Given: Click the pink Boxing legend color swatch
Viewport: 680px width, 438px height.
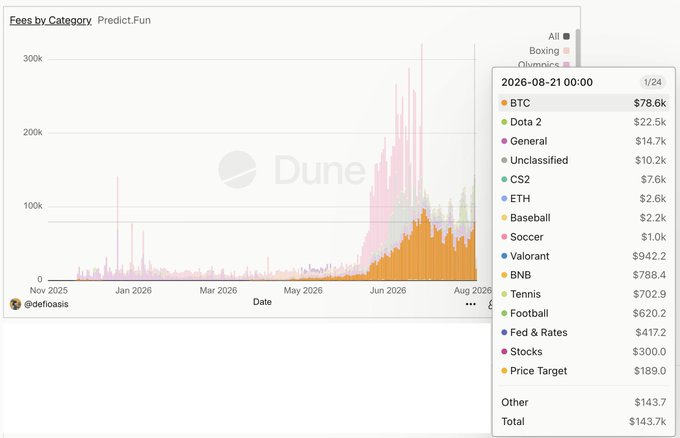Looking at the screenshot, I should coord(566,51).
